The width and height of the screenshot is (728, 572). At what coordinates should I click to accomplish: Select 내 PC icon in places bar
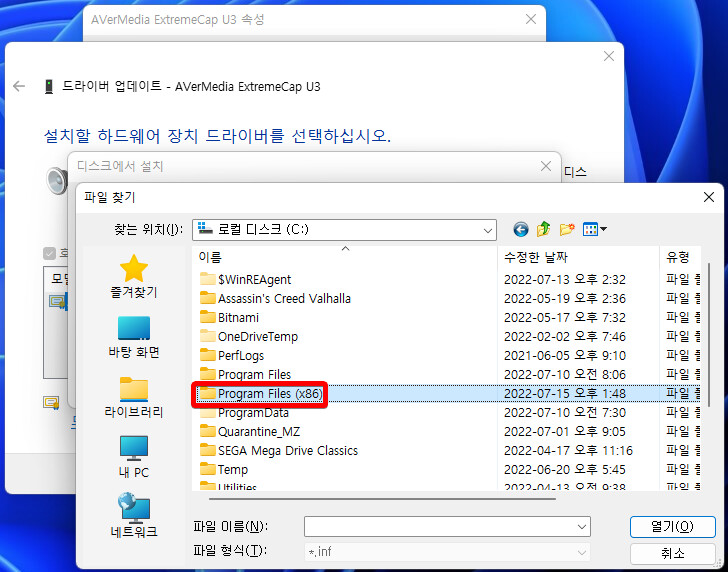coord(133,457)
